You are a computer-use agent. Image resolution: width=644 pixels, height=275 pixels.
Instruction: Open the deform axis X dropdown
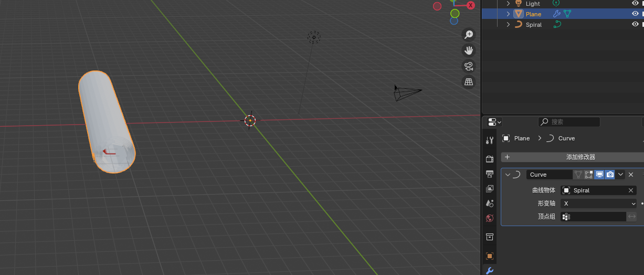(599, 203)
